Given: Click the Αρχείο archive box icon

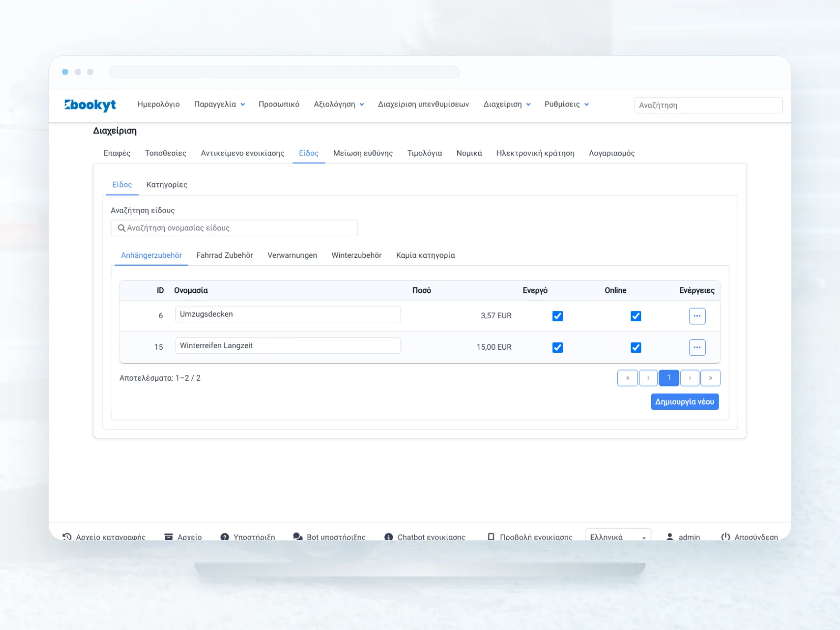Looking at the screenshot, I should coord(169,537).
